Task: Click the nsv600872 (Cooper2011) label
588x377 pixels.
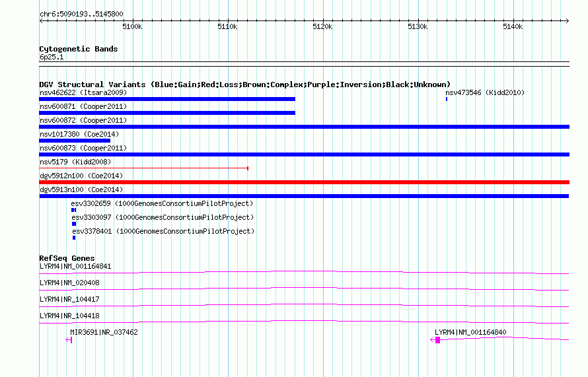Action: [x=83, y=120]
